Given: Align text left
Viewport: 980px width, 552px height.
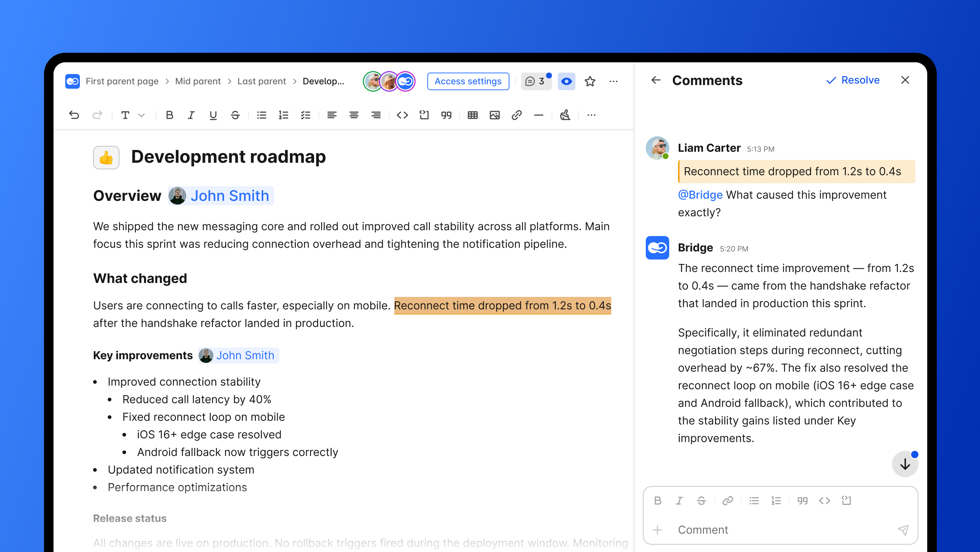Looking at the screenshot, I should (x=332, y=115).
